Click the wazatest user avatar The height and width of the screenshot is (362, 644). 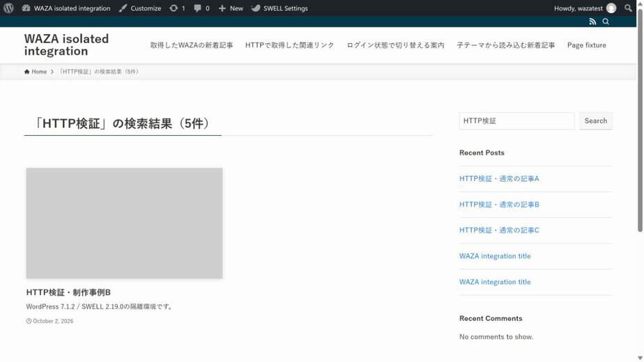[x=611, y=8]
